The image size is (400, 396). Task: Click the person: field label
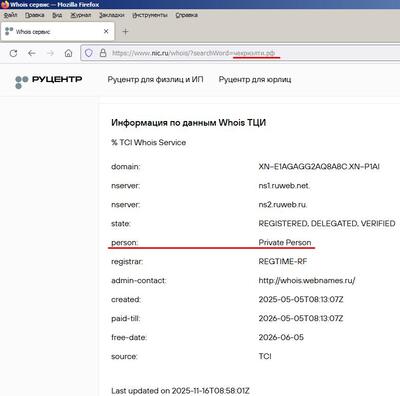124,242
